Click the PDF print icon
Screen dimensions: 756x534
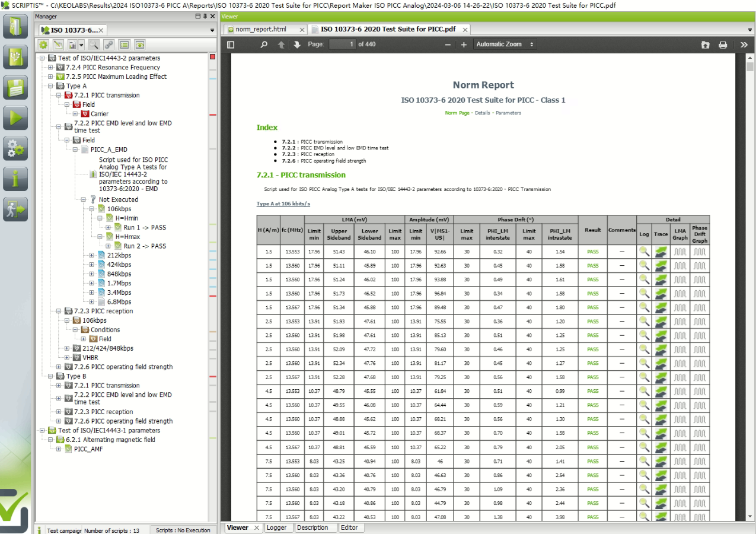point(723,44)
